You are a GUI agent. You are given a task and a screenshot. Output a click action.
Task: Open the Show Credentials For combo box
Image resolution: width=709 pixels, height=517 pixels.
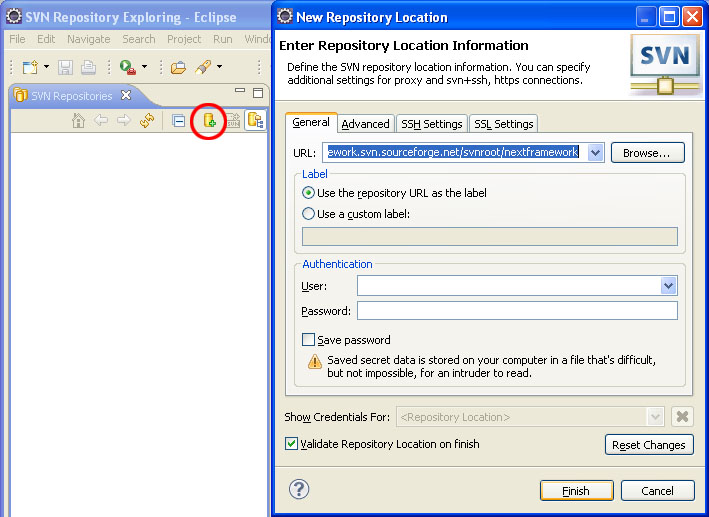tap(530, 417)
